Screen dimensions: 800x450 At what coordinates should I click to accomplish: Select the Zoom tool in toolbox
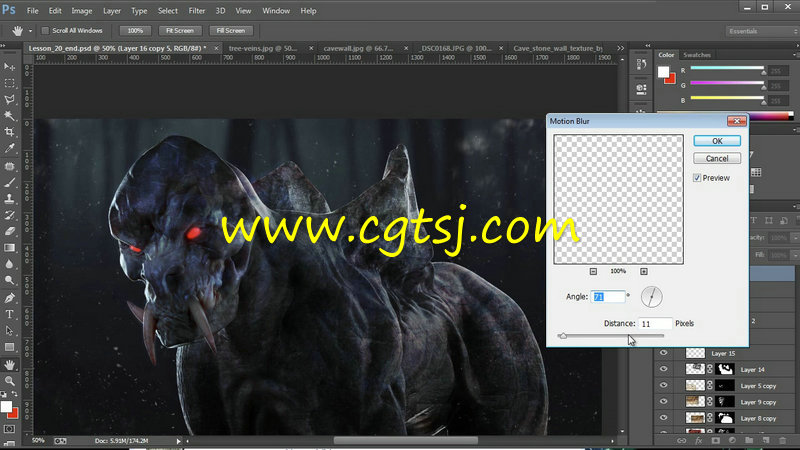pos(9,381)
